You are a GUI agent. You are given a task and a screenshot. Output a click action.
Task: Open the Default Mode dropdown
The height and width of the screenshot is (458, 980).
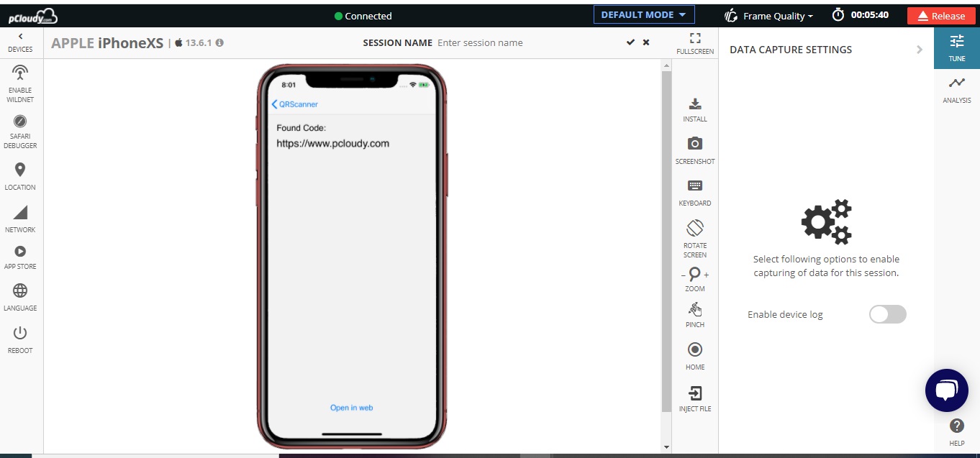click(x=644, y=15)
